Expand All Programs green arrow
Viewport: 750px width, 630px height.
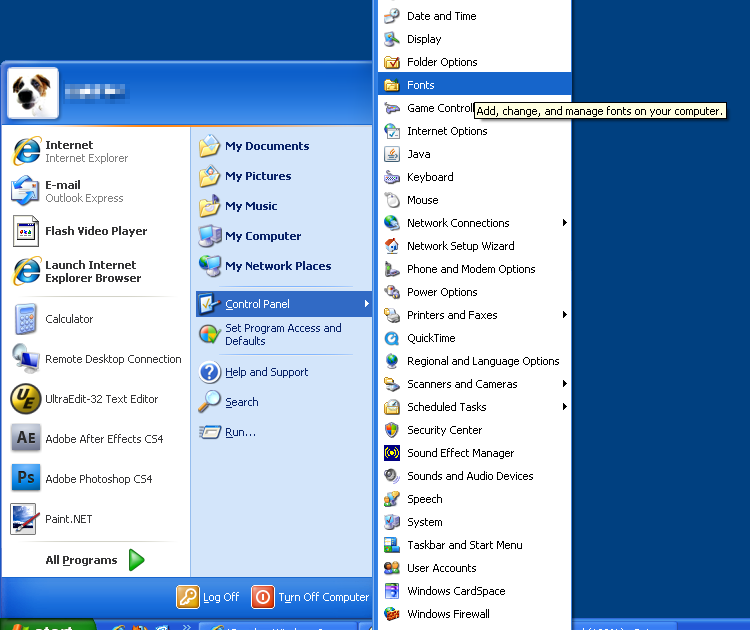click(x=136, y=560)
